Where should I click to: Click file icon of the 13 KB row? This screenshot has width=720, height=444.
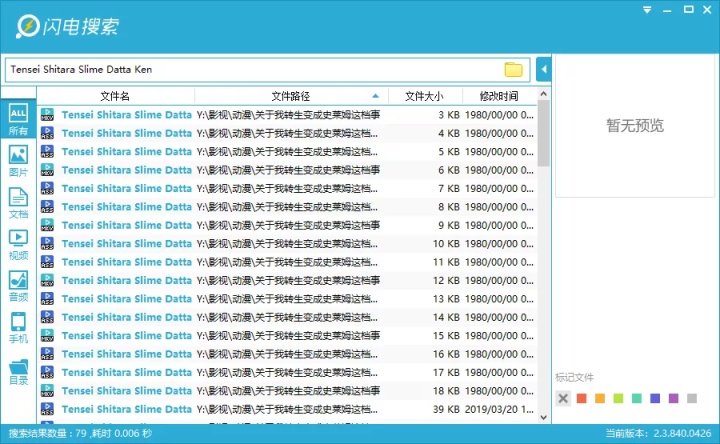47,298
